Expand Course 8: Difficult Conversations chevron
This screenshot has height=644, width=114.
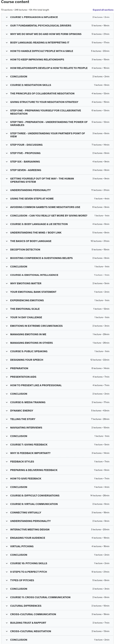coord(7,495)
